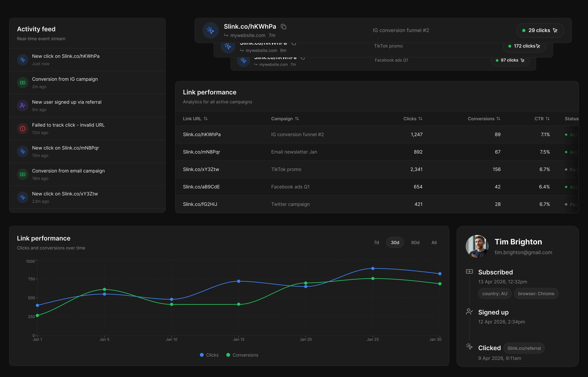Viewport: 588px width, 377px height.
Task: Click the Status column header
Action: pyautogui.click(x=572, y=118)
